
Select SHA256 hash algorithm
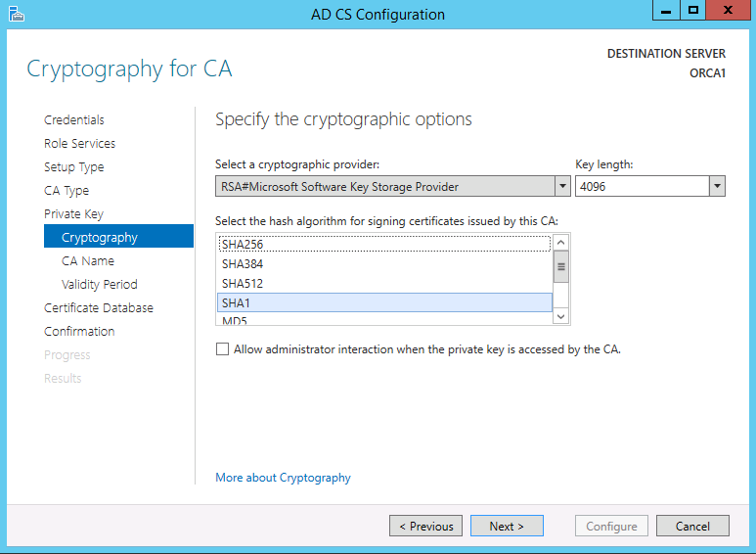383,244
